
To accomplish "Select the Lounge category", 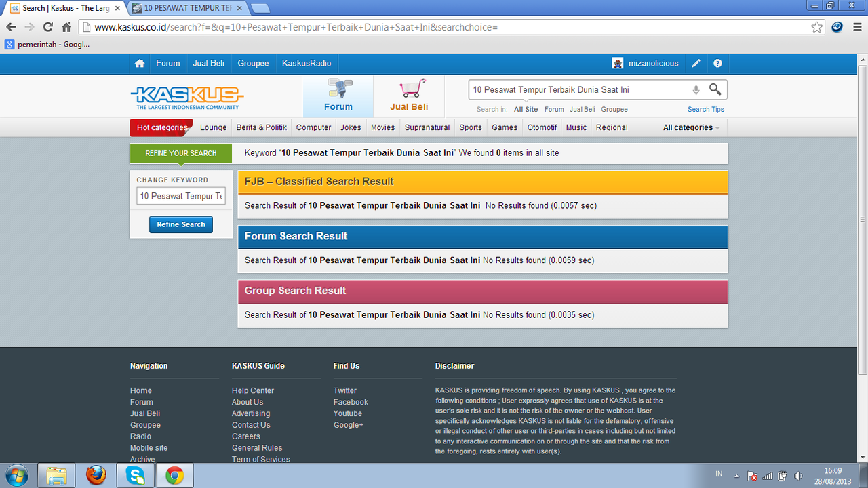I will (214, 127).
